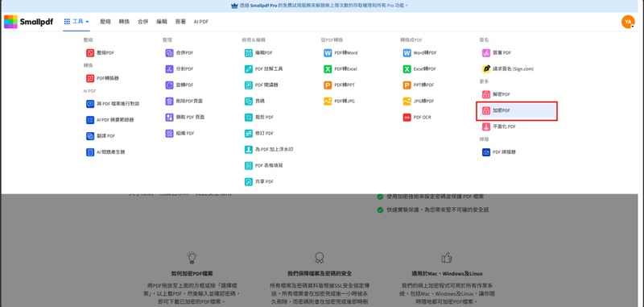Image resolution: width=644 pixels, height=307 pixels.
Task: Choose PDF轉Word conversion
Action: [x=341, y=53]
